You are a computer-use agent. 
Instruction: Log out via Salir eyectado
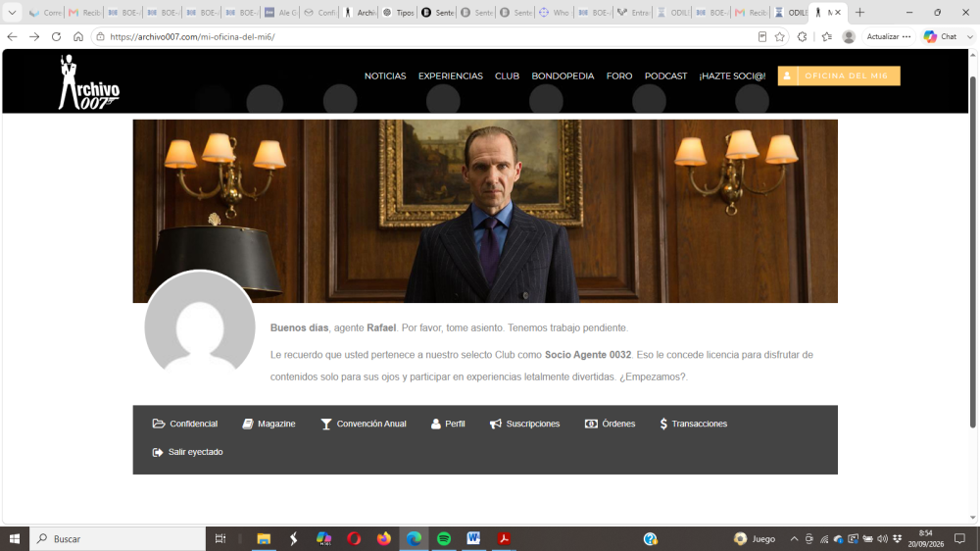coord(187,452)
